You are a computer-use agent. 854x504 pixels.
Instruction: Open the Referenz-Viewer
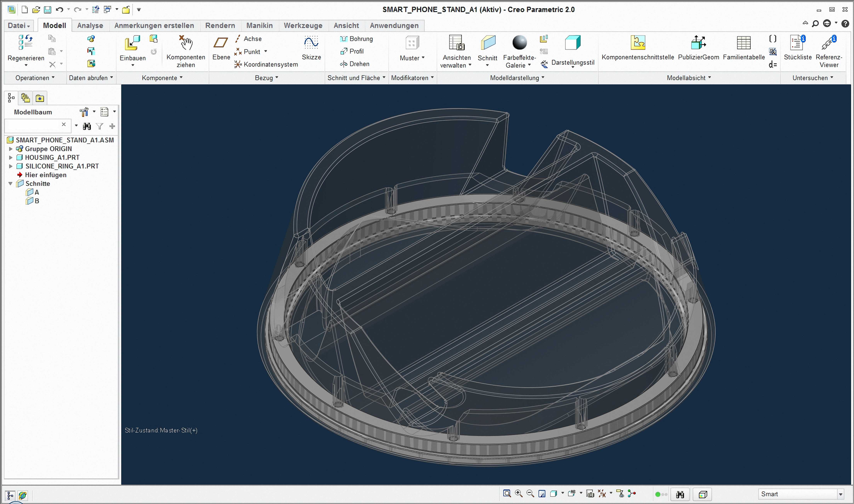[829, 51]
